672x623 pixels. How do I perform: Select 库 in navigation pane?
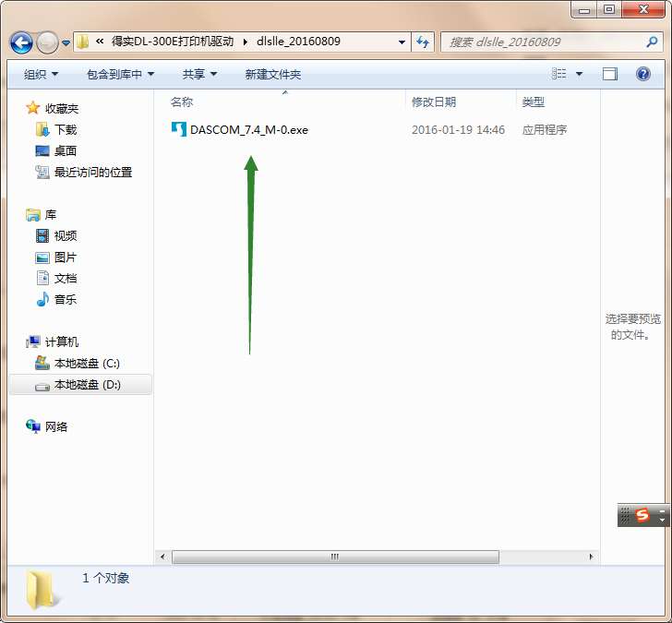(x=51, y=215)
